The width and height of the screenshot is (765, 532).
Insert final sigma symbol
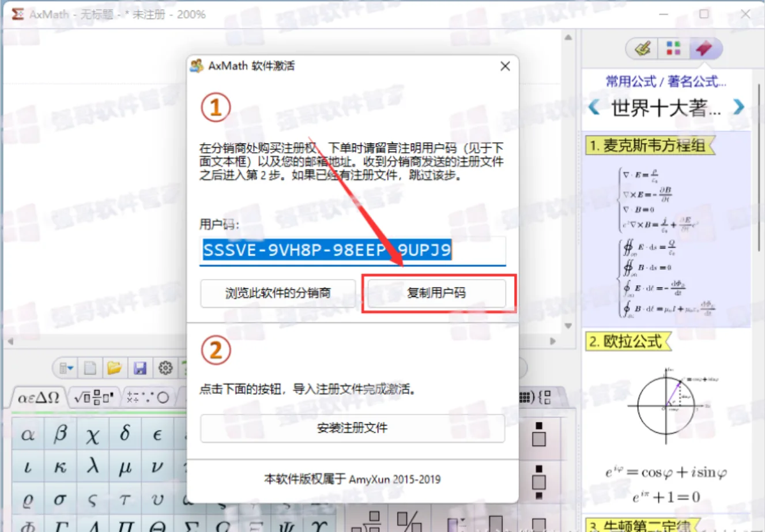[92, 500]
